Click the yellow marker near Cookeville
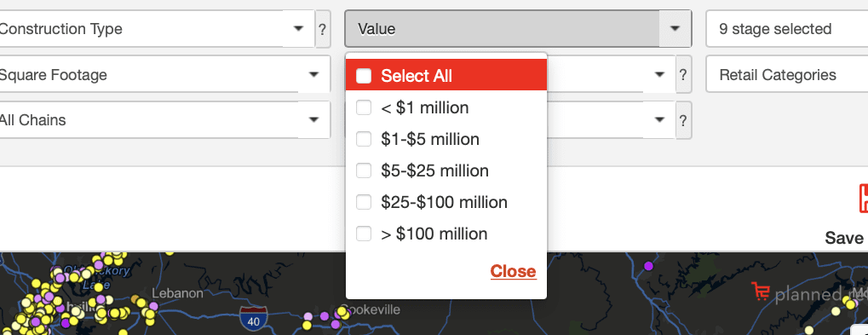 [x=342, y=314]
